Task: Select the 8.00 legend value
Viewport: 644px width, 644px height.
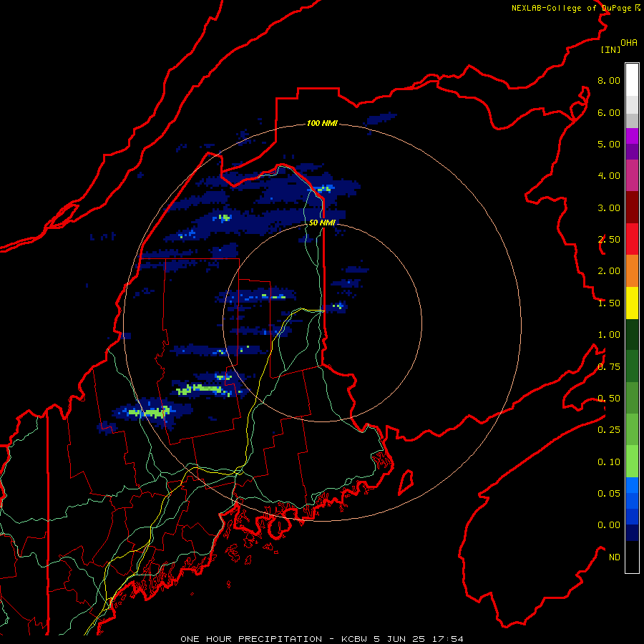Action: 609,80
